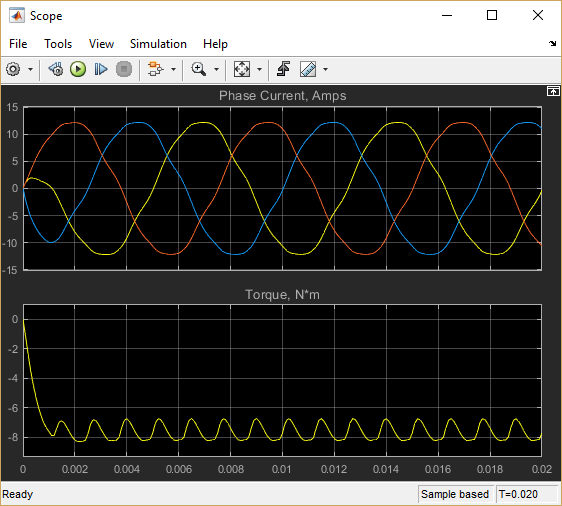This screenshot has width=562, height=506.
Task: Click the dock scope arrow at menu bar right
Action: point(552,44)
